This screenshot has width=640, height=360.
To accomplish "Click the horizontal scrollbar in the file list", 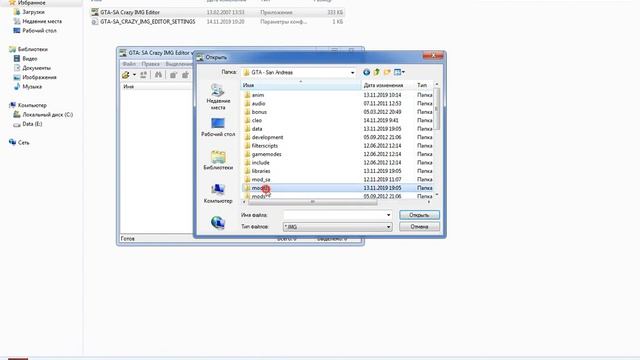I will pos(313,202).
